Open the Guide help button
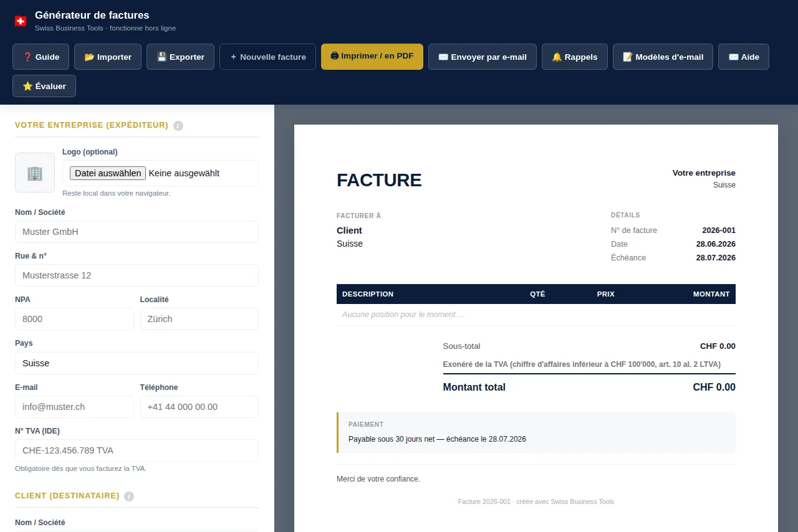Image resolution: width=798 pixels, height=532 pixels. [41, 57]
